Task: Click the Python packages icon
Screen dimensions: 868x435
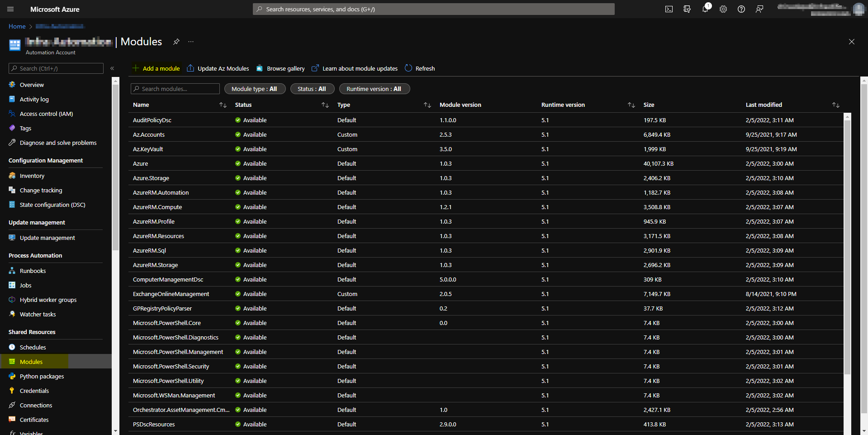Action: click(12, 376)
